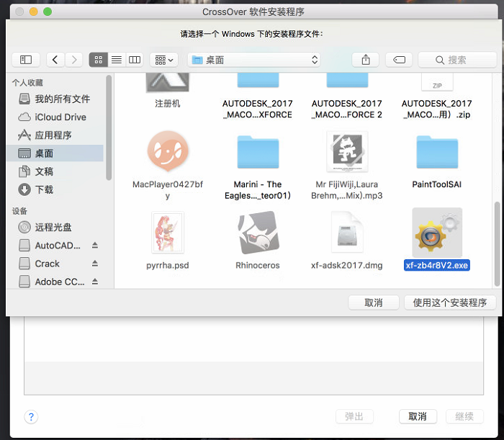Click the edit tags icon
Image resolution: width=504 pixels, height=440 pixels.
[399, 60]
